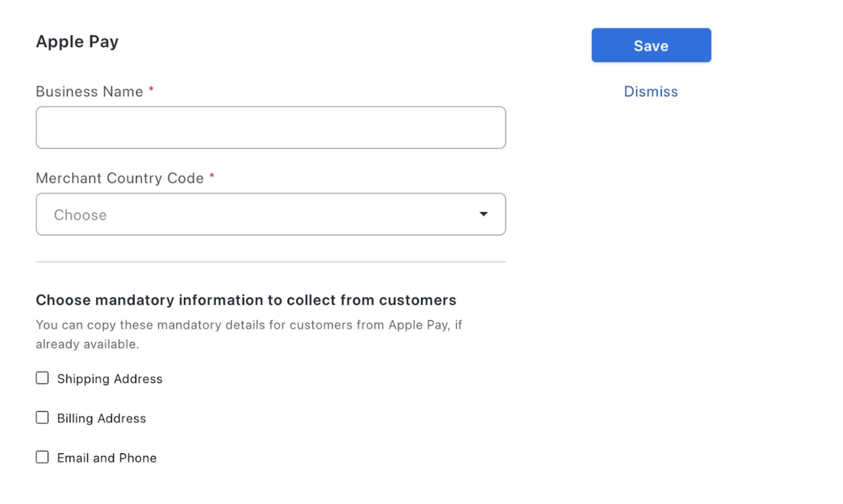Click the Business Name field label

point(90,91)
